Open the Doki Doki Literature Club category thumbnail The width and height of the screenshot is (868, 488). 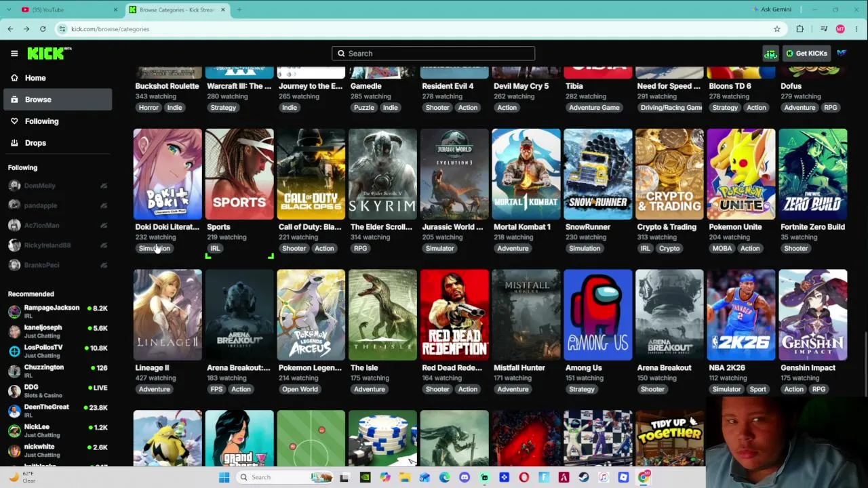click(167, 174)
